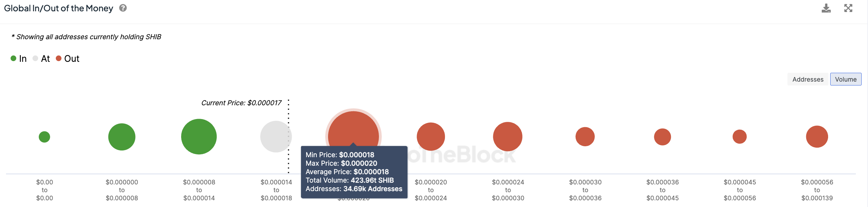The width and height of the screenshot is (868, 207).
Task: Select red bubble for $0.000045 to $0.000056
Action: [x=739, y=137]
